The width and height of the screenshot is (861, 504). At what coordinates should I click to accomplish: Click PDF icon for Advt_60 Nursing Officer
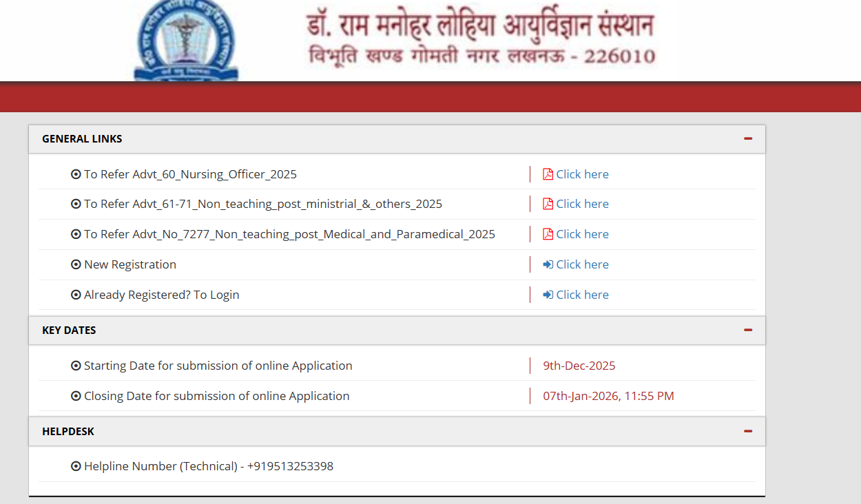pos(548,174)
